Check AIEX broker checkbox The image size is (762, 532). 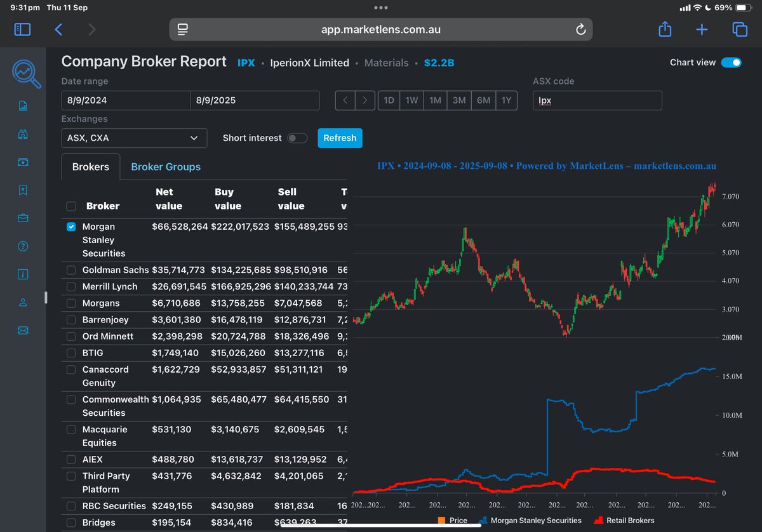tap(71, 459)
